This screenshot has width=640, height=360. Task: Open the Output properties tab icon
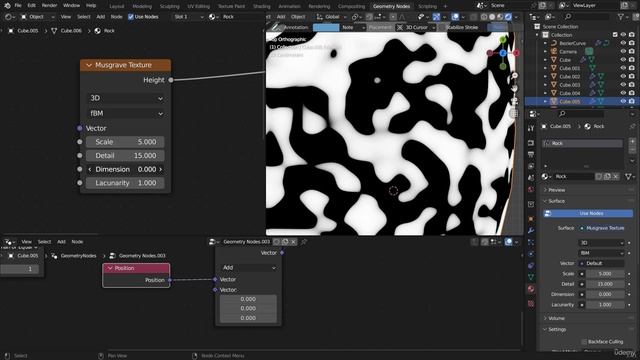pyautogui.click(x=531, y=154)
